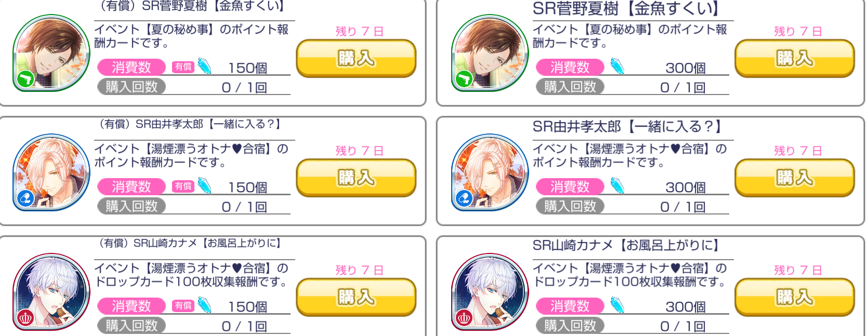Viewport: 868px width, 336px height.
Task: Open paid 菅野夏樹 character portrait
Action: pyautogui.click(x=51, y=53)
